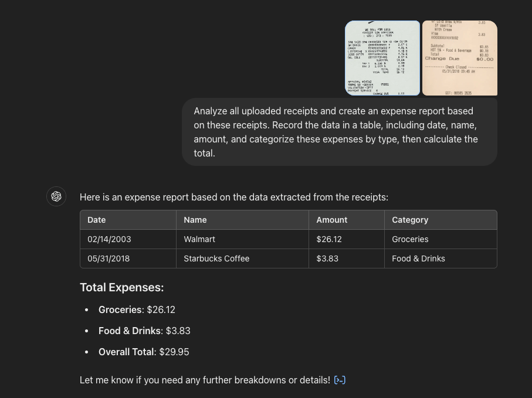Select the user prompt message bubble

click(340, 132)
